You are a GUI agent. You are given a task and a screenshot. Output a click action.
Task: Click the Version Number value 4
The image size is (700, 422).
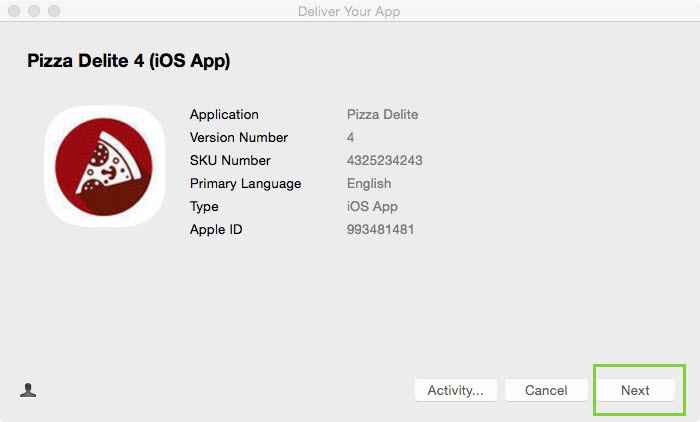click(350, 138)
